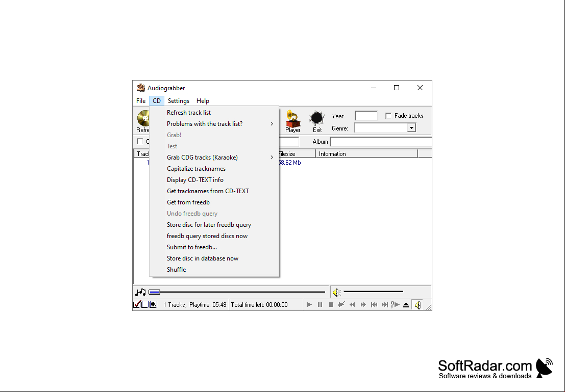
Task: Open the File menu
Action: point(141,101)
